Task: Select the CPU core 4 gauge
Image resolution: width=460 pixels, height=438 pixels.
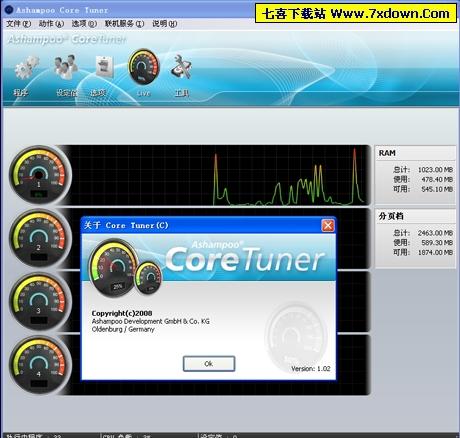Action: point(39,365)
